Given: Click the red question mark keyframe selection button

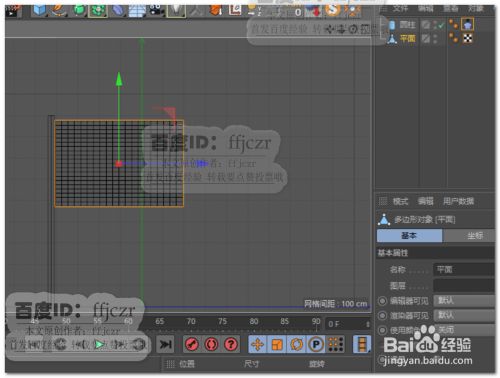Looking at the screenshot, I should coord(231,344).
